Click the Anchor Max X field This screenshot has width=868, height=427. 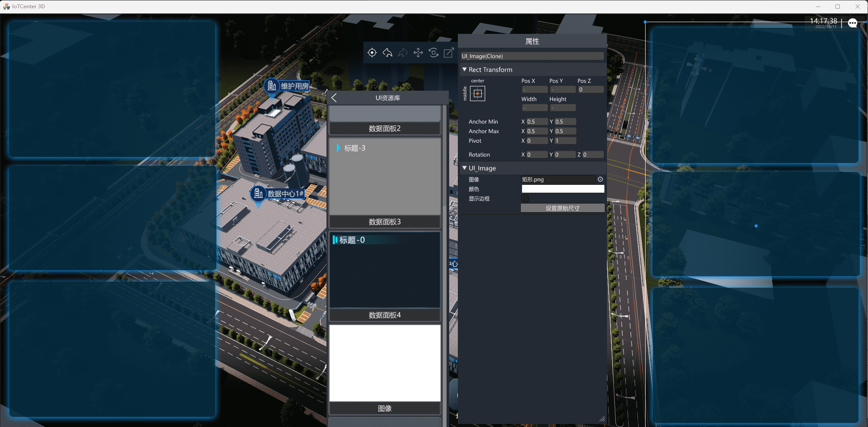537,131
